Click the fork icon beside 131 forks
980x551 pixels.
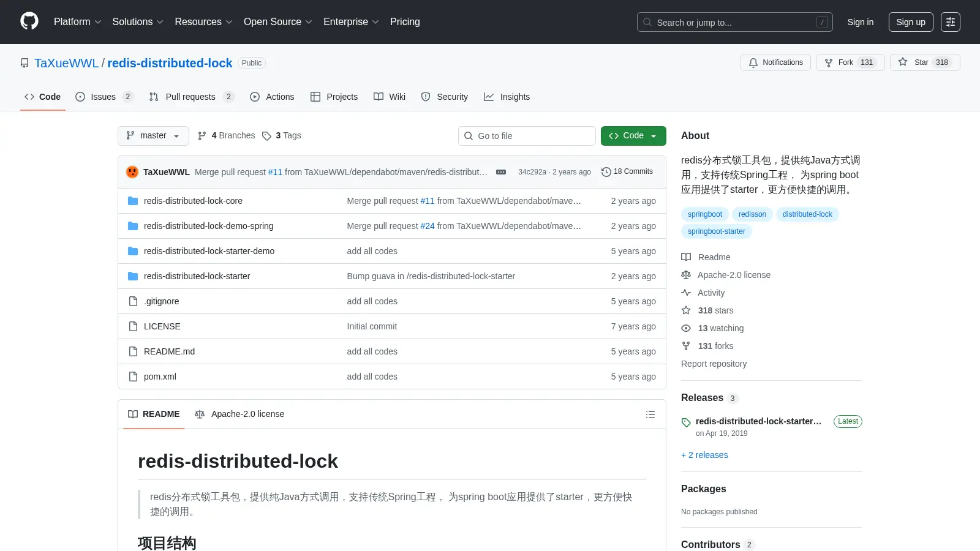click(x=686, y=346)
